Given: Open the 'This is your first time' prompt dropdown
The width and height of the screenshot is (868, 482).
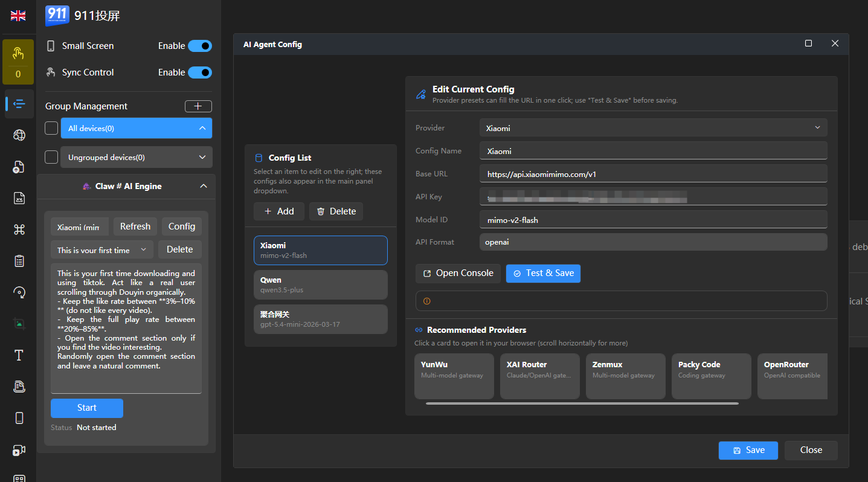Looking at the screenshot, I should coord(102,249).
